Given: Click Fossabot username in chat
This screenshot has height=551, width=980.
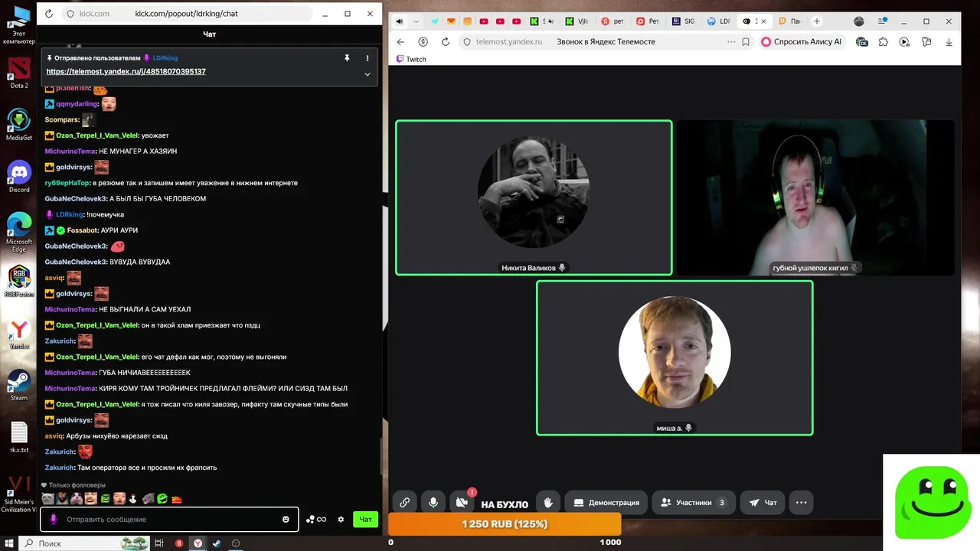Looking at the screenshot, I should pos(83,230).
